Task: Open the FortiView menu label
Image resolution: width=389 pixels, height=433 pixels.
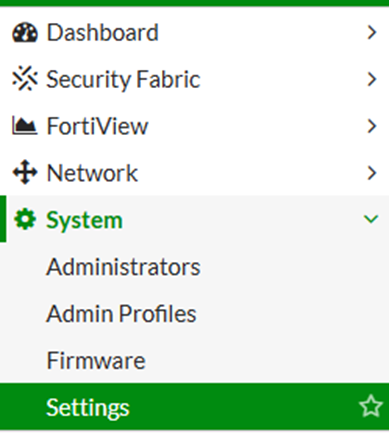Action: tap(97, 126)
